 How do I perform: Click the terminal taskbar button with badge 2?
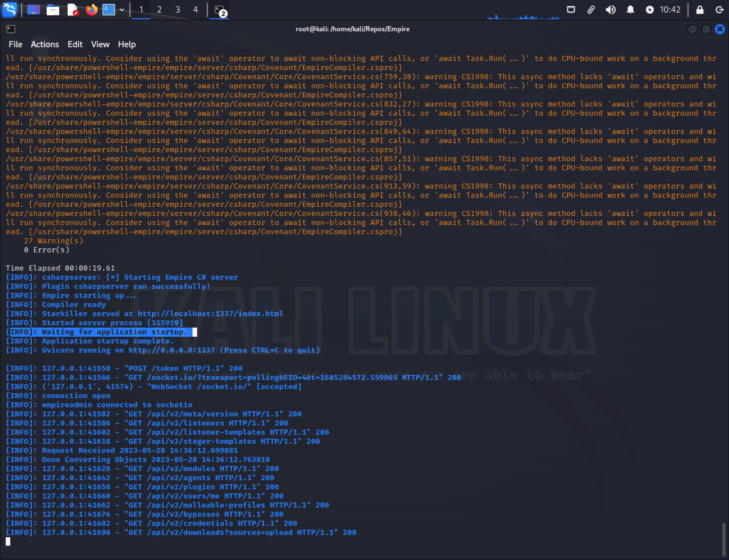click(x=220, y=10)
